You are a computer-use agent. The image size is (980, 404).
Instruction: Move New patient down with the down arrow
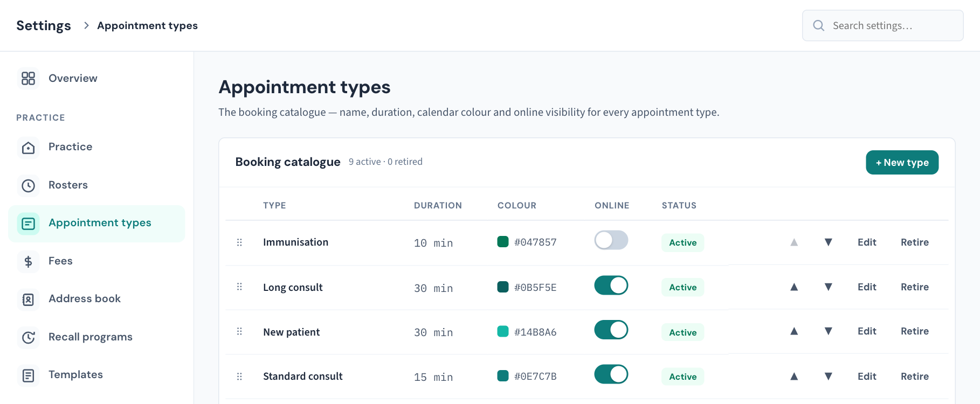click(829, 331)
